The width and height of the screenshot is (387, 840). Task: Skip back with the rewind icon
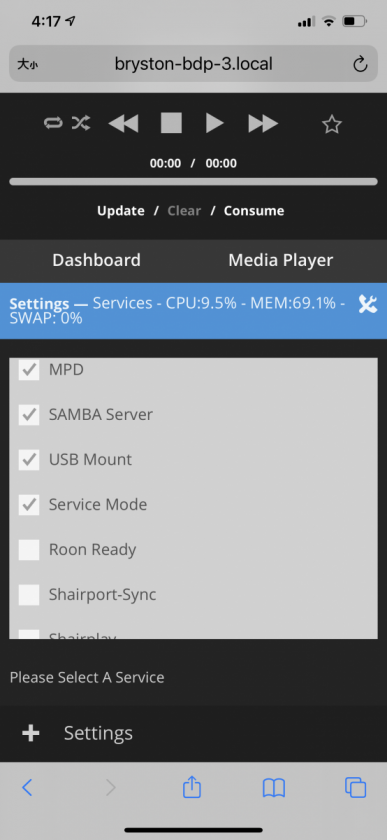[123, 124]
